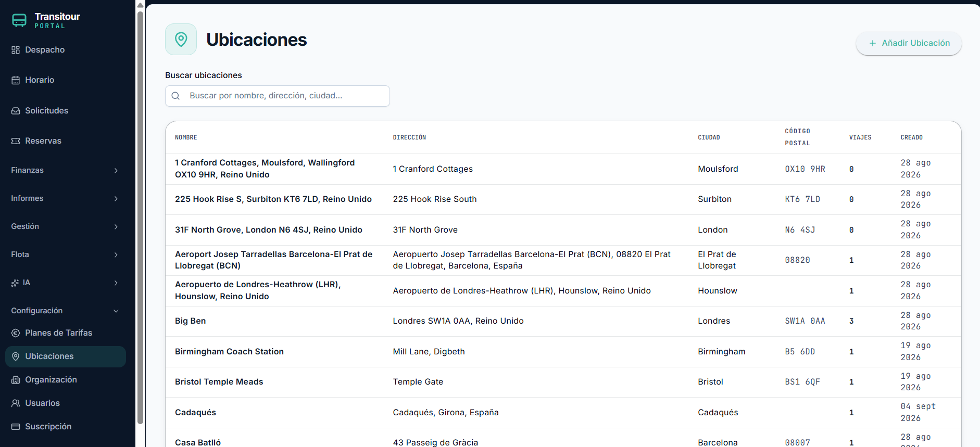The width and height of the screenshot is (980, 447).
Task: Click the VIAJES column header
Action: click(860, 137)
